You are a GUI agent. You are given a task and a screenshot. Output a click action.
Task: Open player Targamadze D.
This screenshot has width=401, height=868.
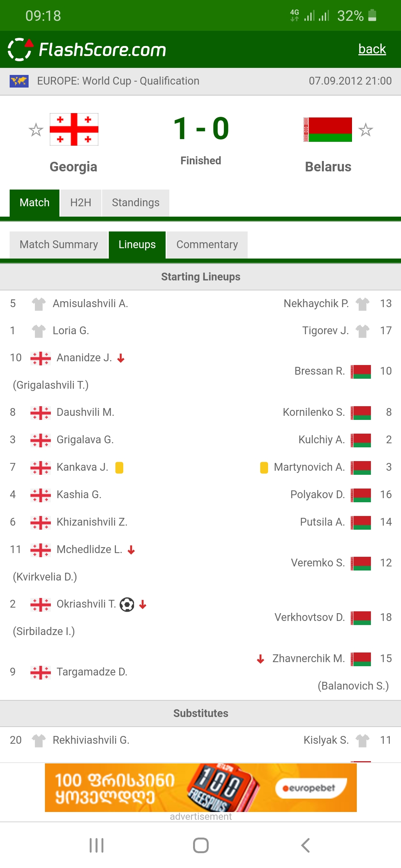pos(92,672)
